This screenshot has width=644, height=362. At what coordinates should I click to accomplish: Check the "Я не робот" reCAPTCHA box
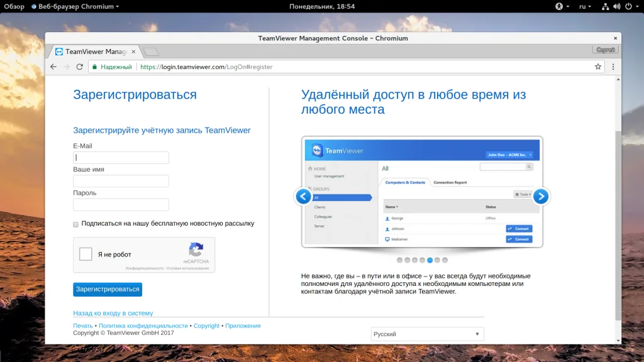(x=86, y=255)
